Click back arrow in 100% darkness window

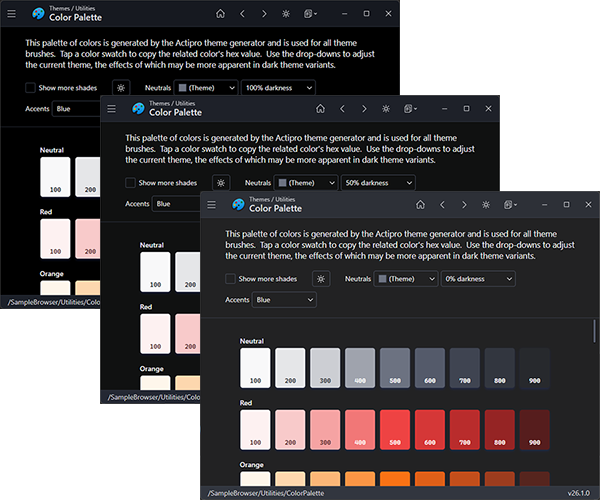click(x=242, y=13)
